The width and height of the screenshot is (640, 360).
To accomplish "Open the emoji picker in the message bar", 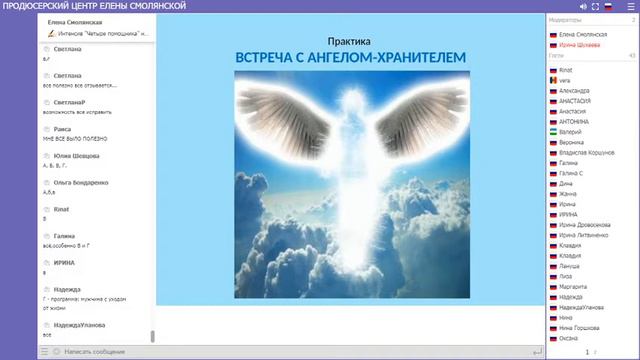I will [56, 351].
